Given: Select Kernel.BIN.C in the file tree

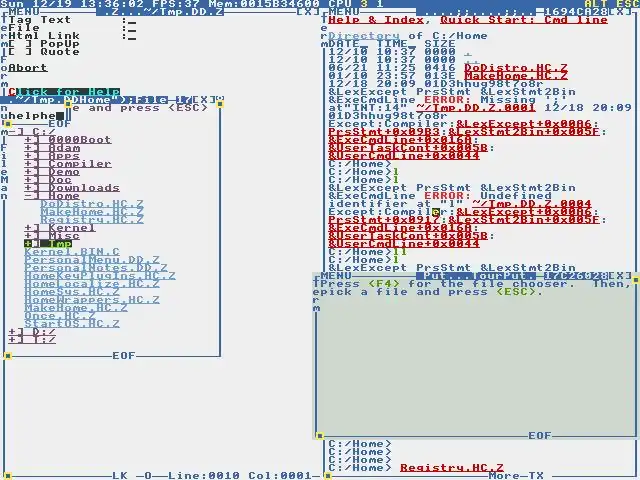Looking at the screenshot, I should pos(72,252).
